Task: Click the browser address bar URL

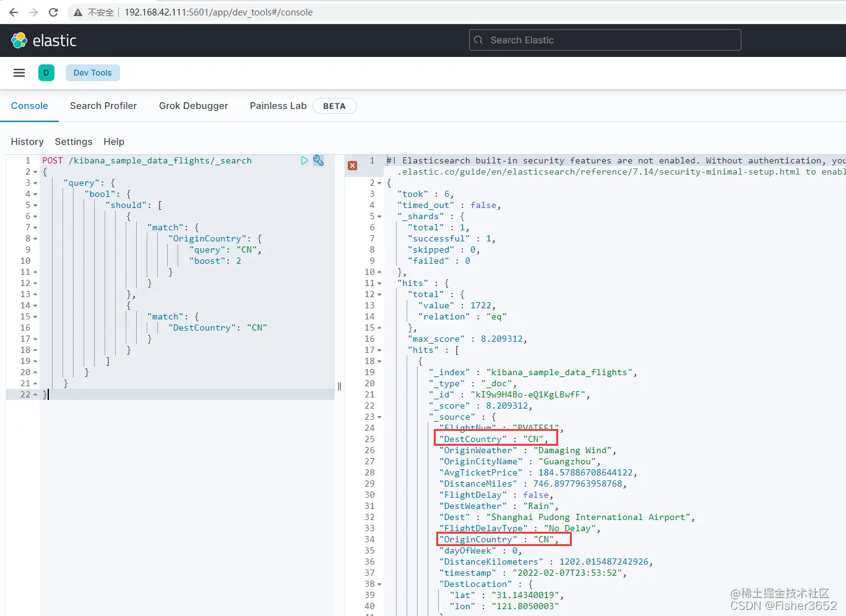Action: coord(218,12)
